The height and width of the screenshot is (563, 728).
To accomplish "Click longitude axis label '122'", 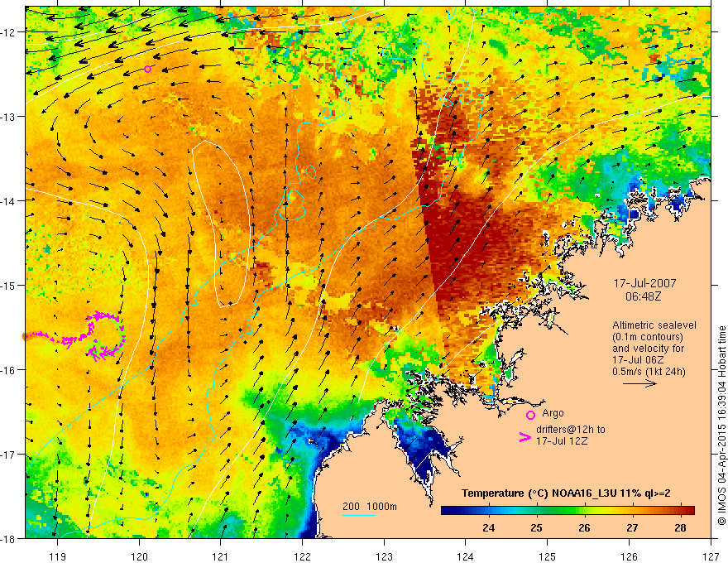I will point(302,556).
